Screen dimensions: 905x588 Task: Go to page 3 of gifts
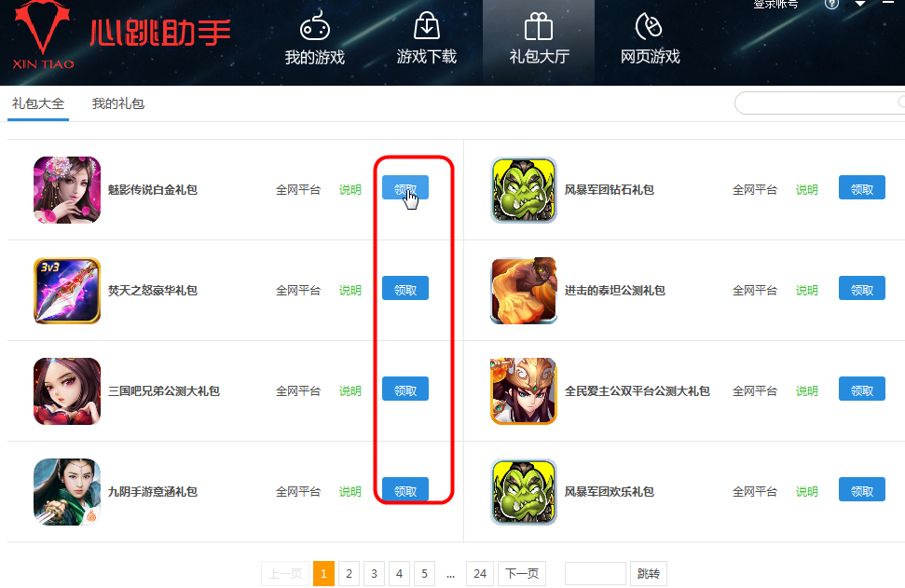374,574
